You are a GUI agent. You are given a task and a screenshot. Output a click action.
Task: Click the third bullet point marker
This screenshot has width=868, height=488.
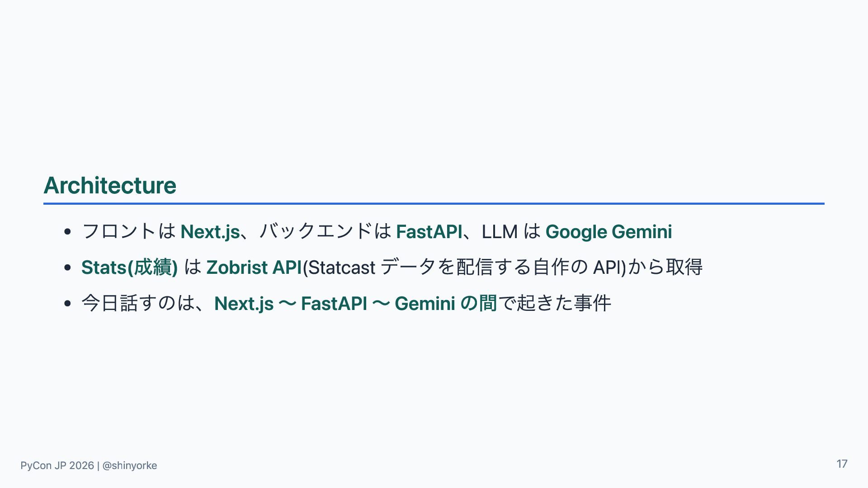pyautogui.click(x=67, y=304)
